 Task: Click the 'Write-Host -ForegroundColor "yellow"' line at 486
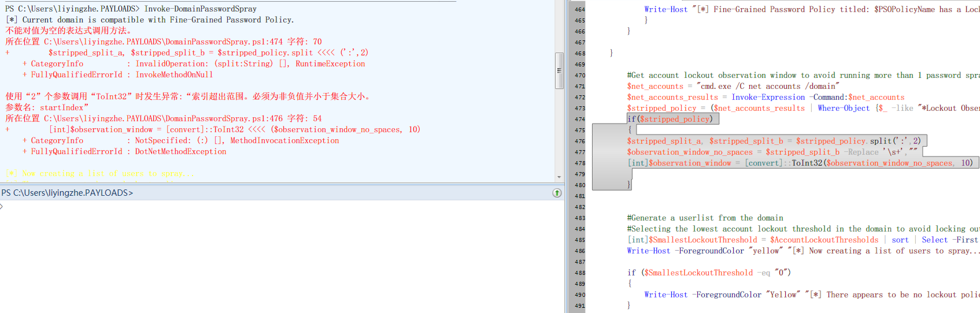804,251
